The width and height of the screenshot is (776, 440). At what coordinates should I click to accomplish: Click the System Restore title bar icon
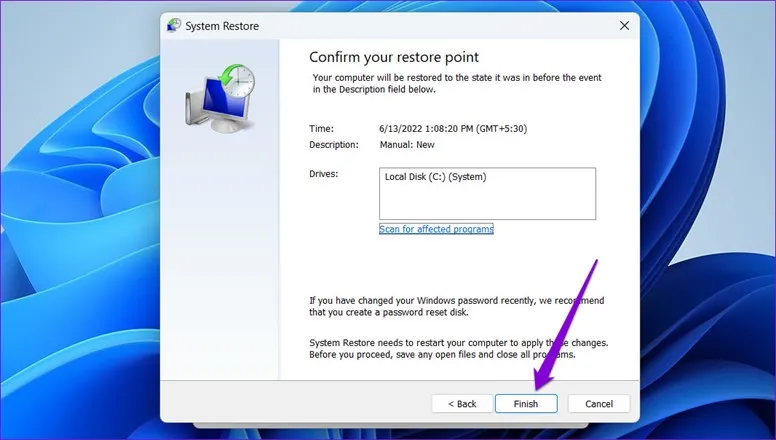[x=175, y=26]
